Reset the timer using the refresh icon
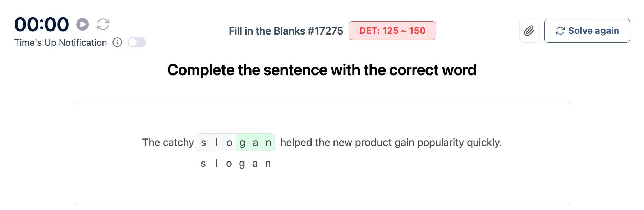This screenshot has height=210, width=644. [x=103, y=24]
